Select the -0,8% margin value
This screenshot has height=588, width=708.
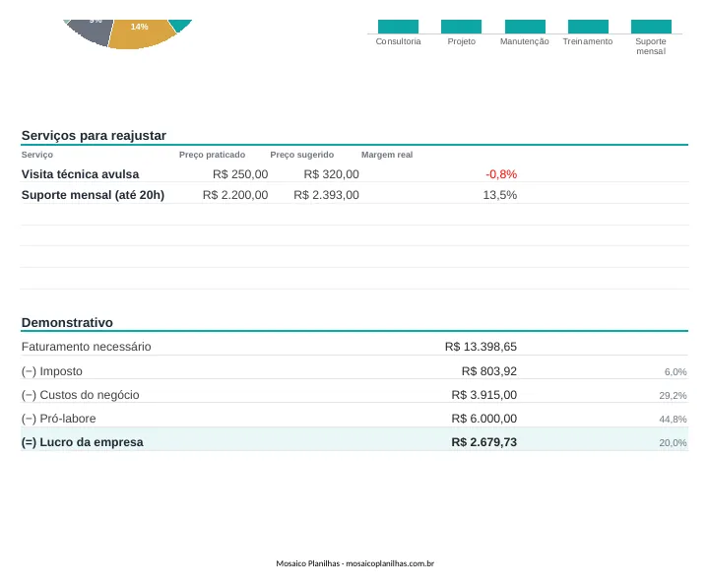point(501,174)
